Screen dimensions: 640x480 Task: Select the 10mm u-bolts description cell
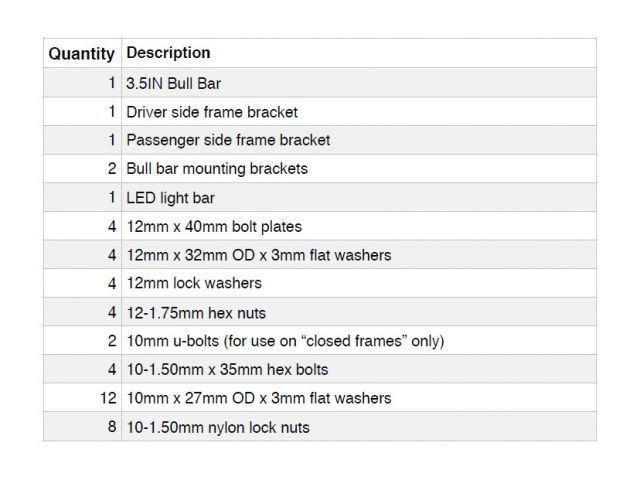point(285,341)
